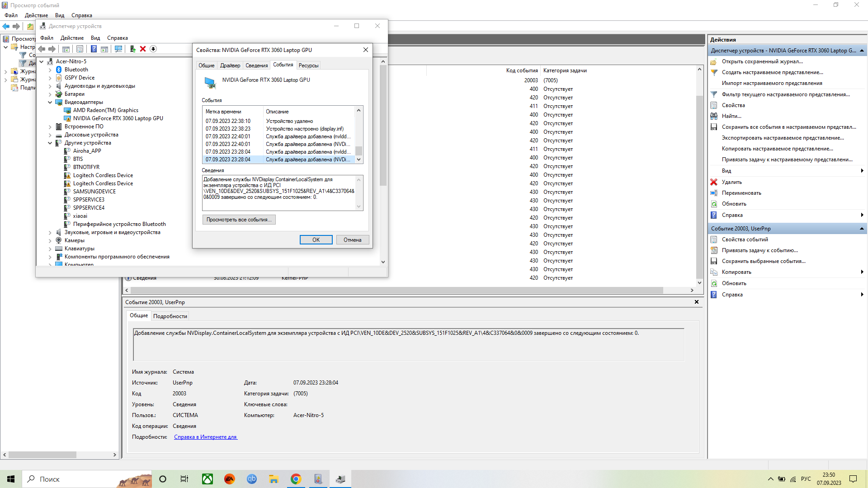Click the Bluetooth device category icon
This screenshot has height=488, width=868.
pyautogui.click(x=59, y=70)
